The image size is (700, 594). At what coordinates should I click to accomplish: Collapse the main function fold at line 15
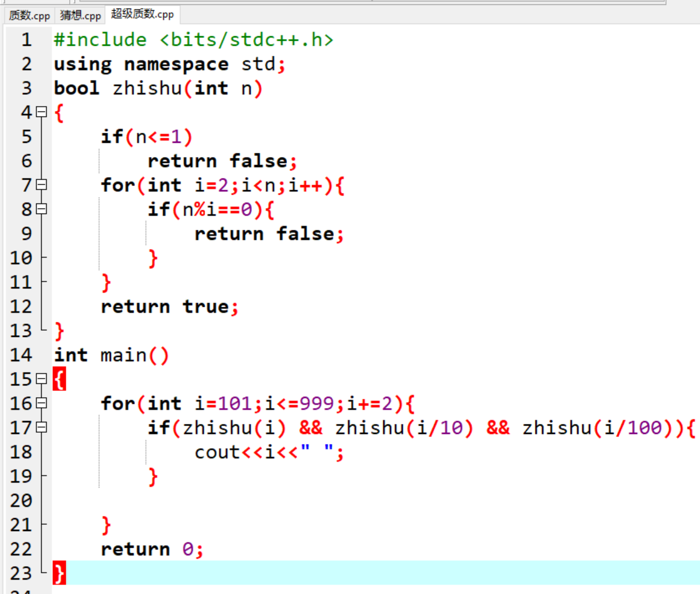[41, 379]
